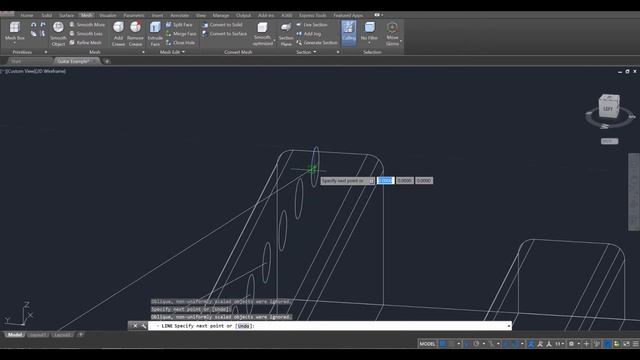Open the WCS dropdown below ViewCube
Image resolution: width=640 pixels, height=360 pixels.
click(609, 141)
